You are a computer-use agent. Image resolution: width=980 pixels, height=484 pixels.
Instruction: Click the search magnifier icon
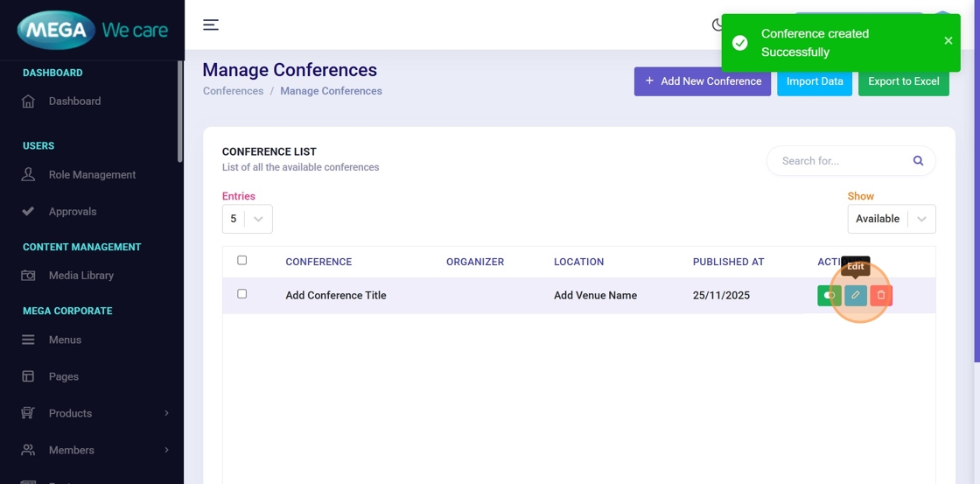click(x=918, y=161)
